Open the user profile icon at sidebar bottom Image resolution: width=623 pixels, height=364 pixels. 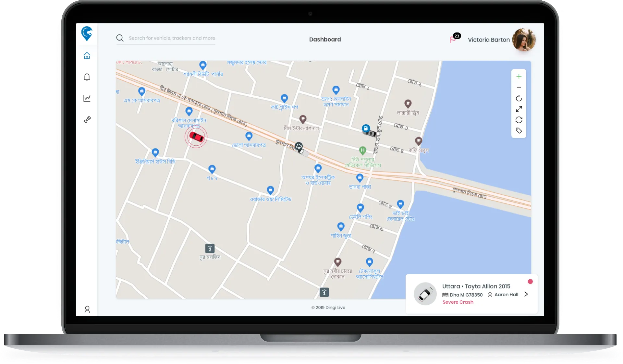[87, 309]
